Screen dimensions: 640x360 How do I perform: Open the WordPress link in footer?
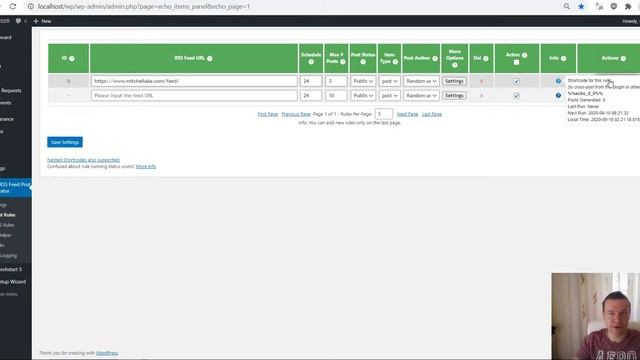click(x=107, y=353)
